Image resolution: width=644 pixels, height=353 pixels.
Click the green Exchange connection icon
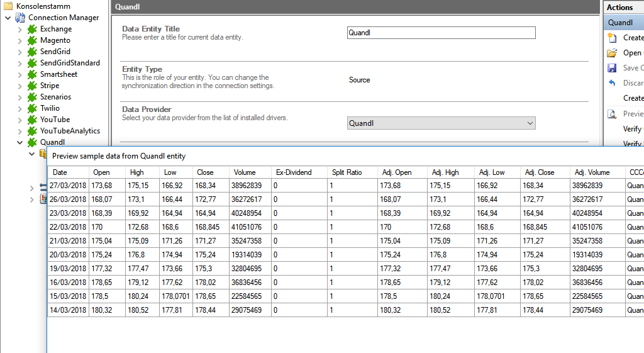click(x=32, y=29)
